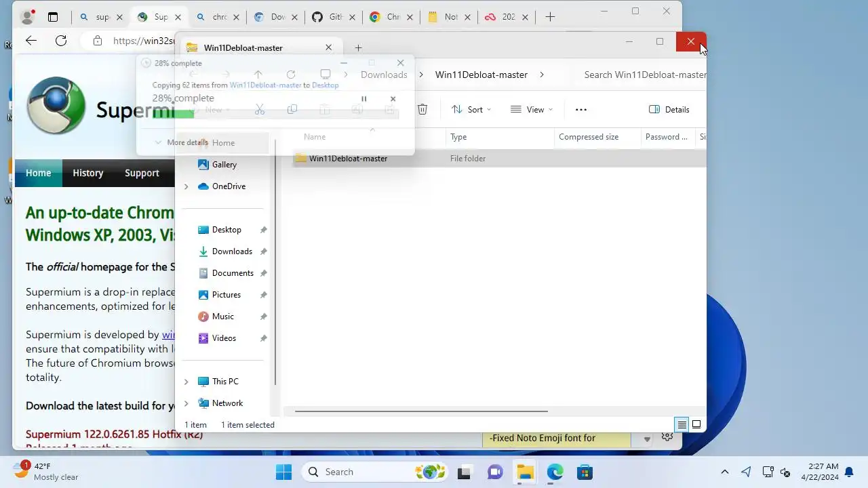Expand the OneDrive tree node
The width and height of the screenshot is (868, 488).
[186, 186]
